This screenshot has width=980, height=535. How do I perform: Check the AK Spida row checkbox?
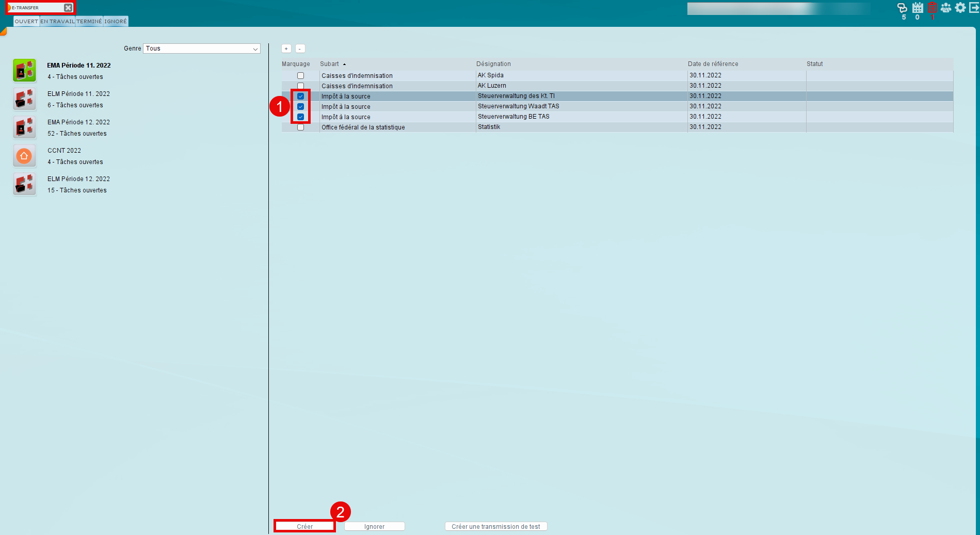pos(300,76)
